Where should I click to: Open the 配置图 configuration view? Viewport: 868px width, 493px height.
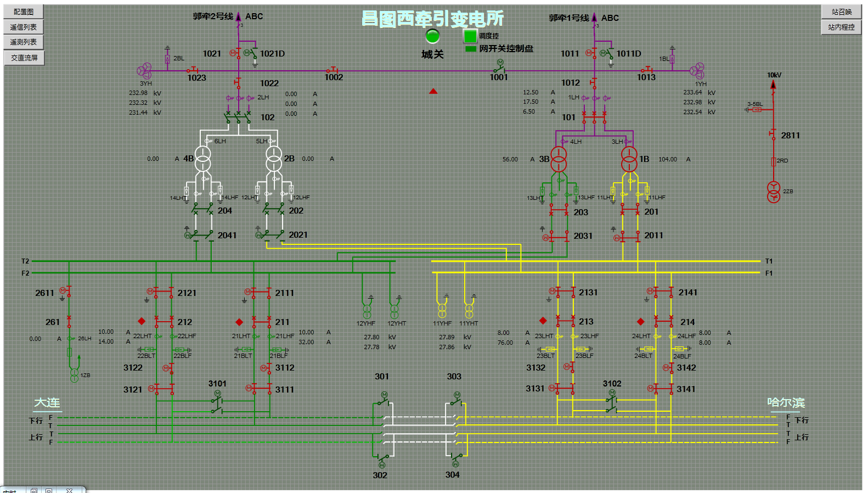[24, 12]
